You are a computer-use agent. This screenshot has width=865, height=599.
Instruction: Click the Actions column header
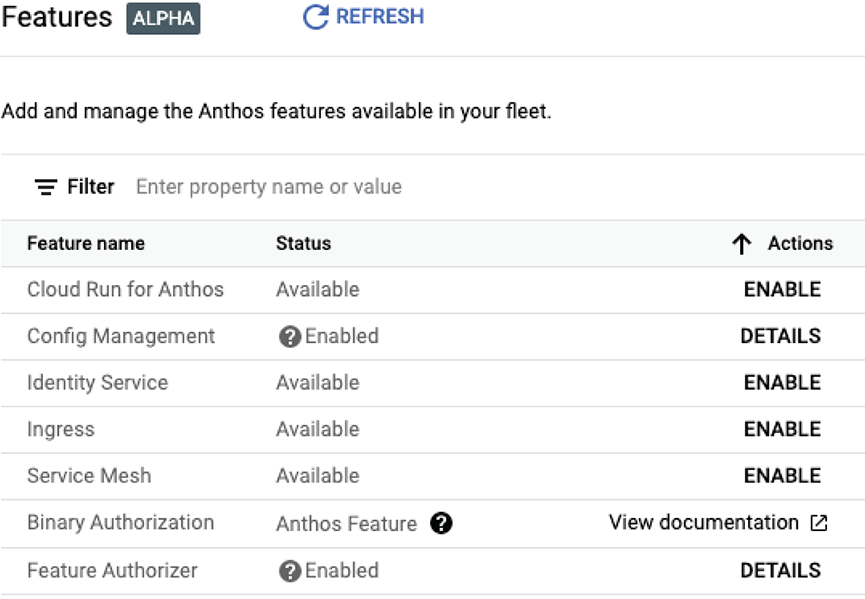[x=800, y=243]
